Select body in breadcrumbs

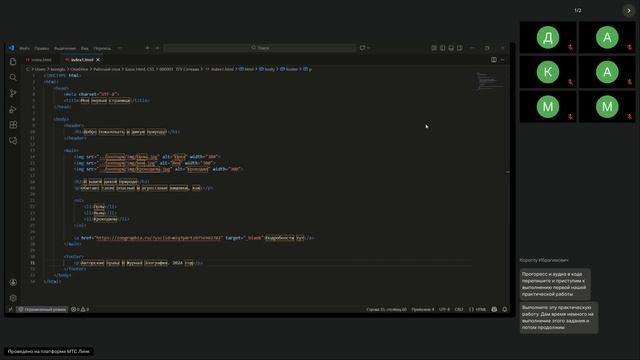click(267, 69)
